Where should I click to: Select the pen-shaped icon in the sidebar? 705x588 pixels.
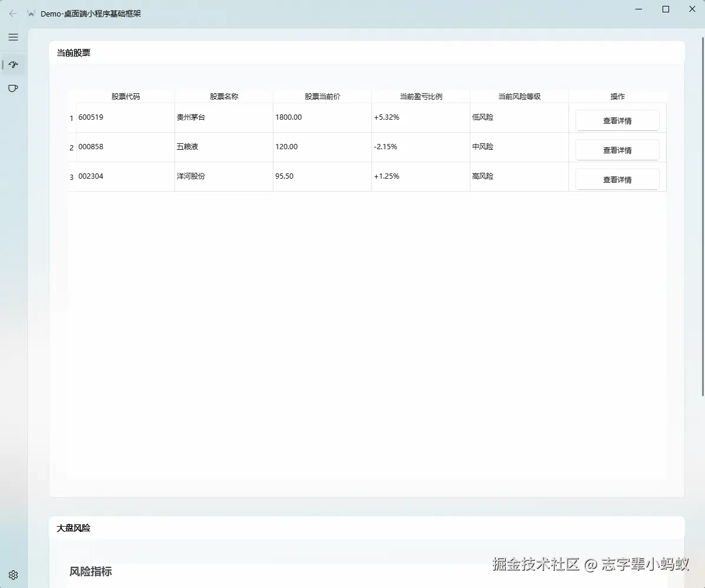click(x=13, y=65)
